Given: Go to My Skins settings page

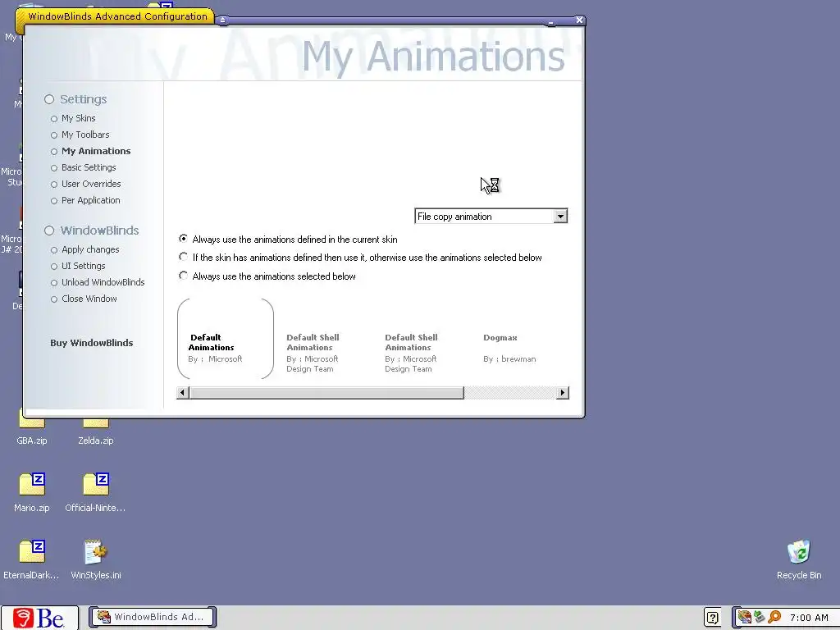Looking at the screenshot, I should point(78,118).
